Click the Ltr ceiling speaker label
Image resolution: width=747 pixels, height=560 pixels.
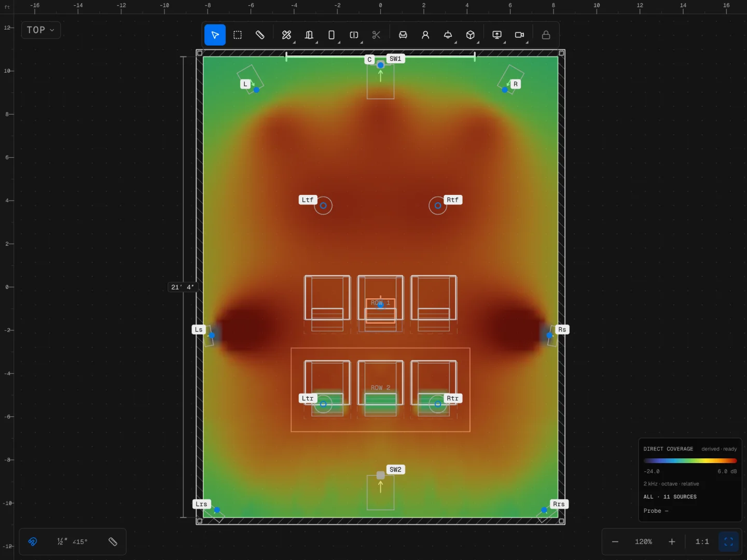(308, 398)
